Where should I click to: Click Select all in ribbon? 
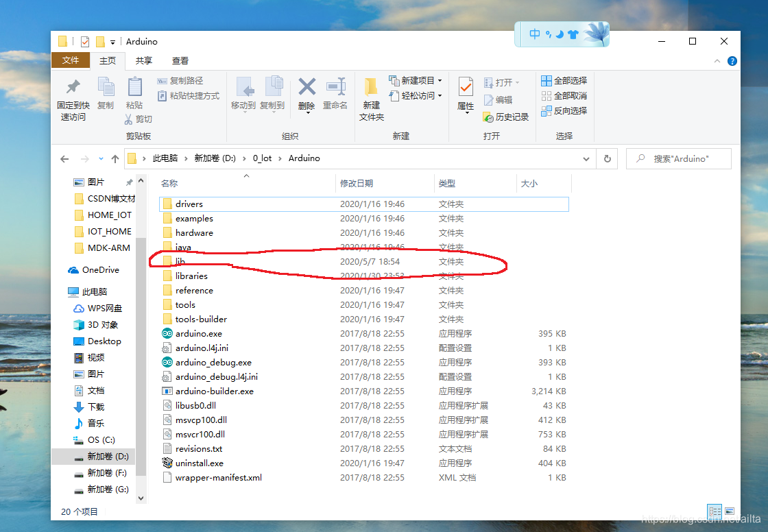564,81
